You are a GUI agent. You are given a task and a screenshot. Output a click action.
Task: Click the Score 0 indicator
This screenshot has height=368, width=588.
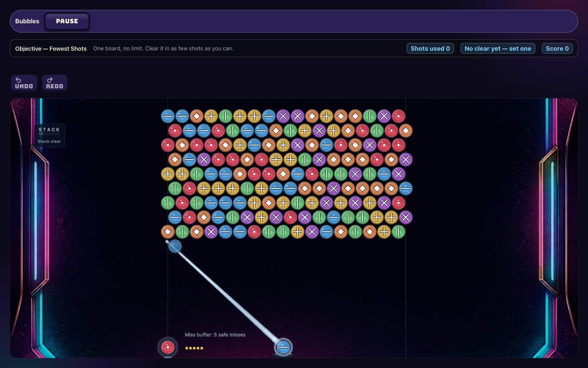click(x=557, y=48)
